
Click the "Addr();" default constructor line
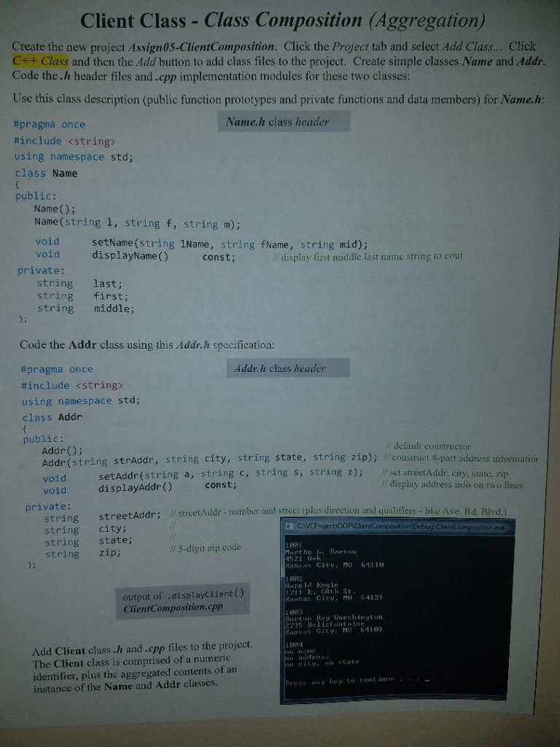point(63,450)
